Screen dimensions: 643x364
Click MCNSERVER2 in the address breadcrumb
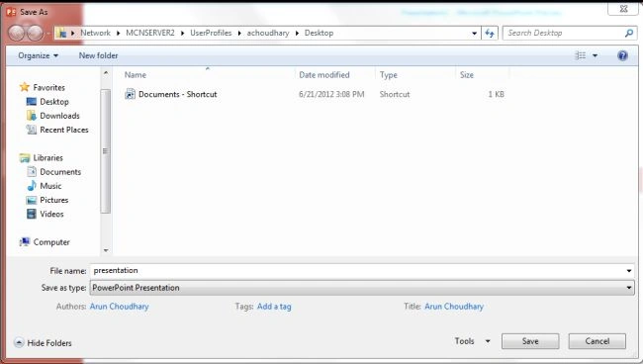pos(150,33)
